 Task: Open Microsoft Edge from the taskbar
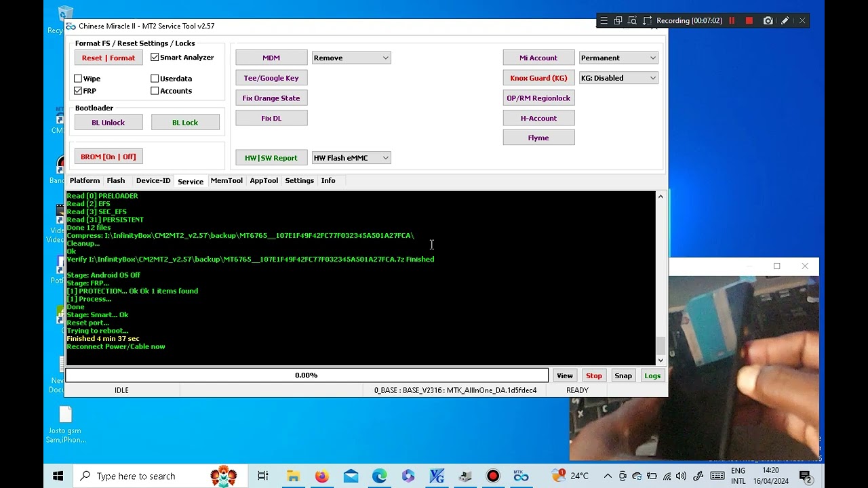click(x=379, y=476)
